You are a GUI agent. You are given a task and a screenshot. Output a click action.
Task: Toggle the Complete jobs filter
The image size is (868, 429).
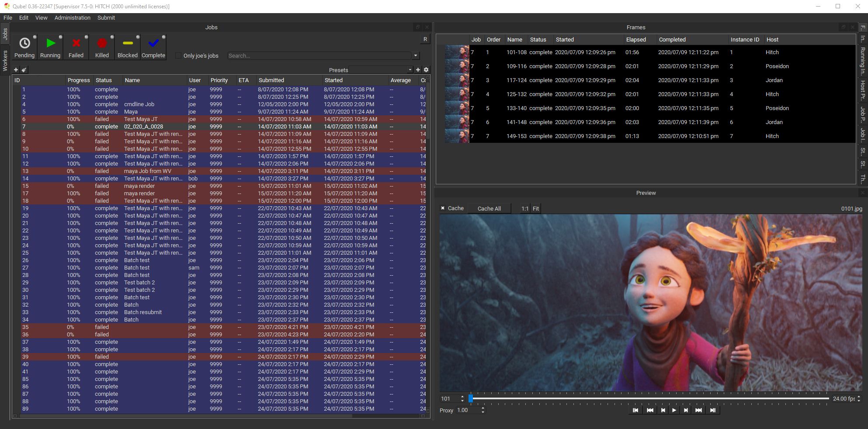pyautogui.click(x=153, y=47)
